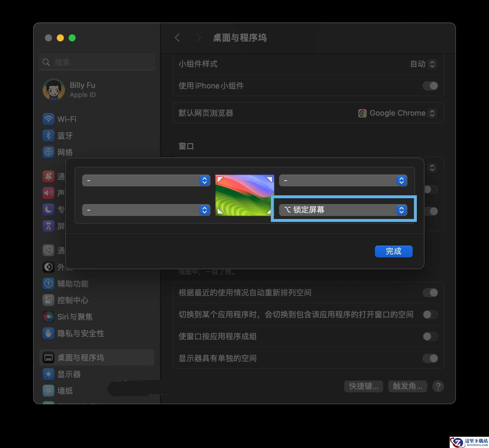Toggle 显示器具有单独的空间 switch
Screen dimensions: 489x448
point(430,358)
